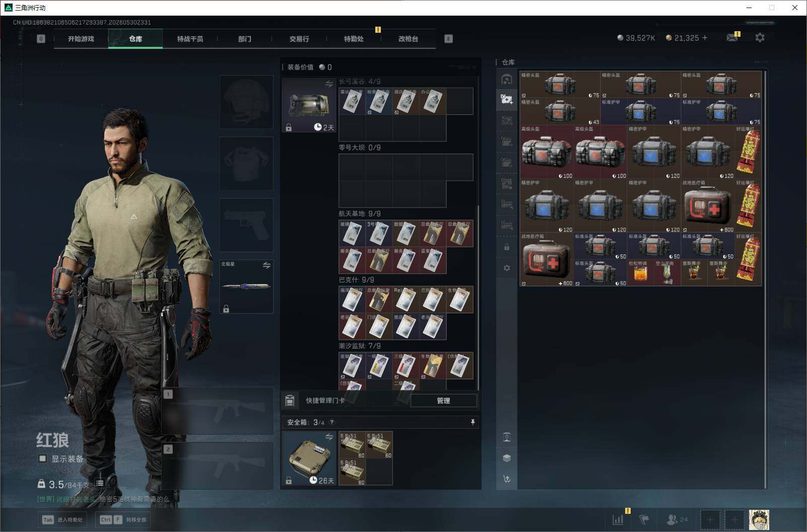Add currency with the plus next to 21,325
807x532 pixels.
[705, 38]
